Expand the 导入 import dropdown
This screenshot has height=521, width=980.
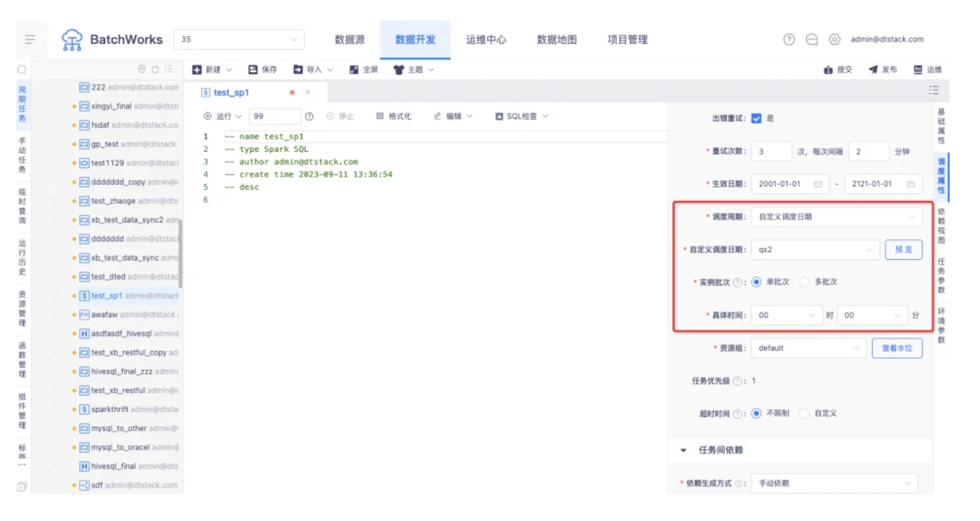point(313,70)
